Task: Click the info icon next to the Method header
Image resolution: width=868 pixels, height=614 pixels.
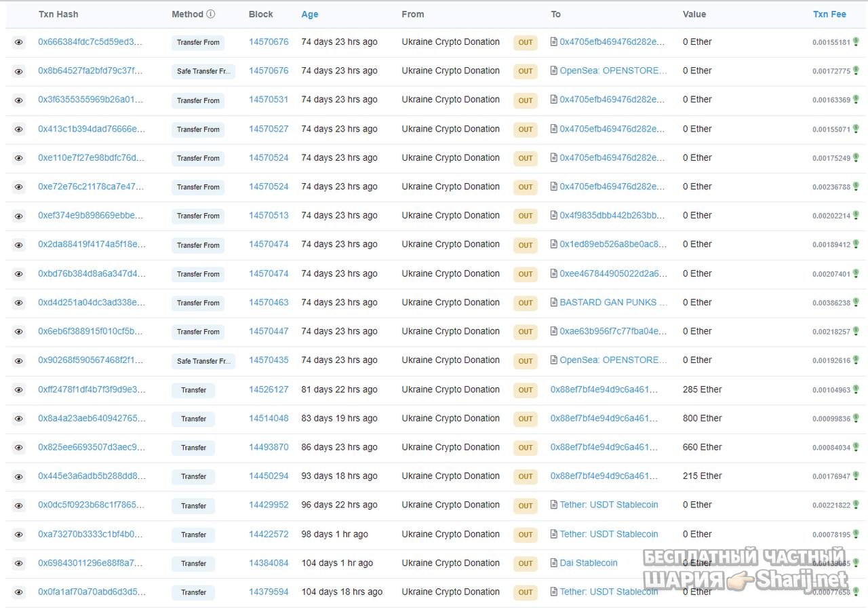Action: (x=211, y=14)
